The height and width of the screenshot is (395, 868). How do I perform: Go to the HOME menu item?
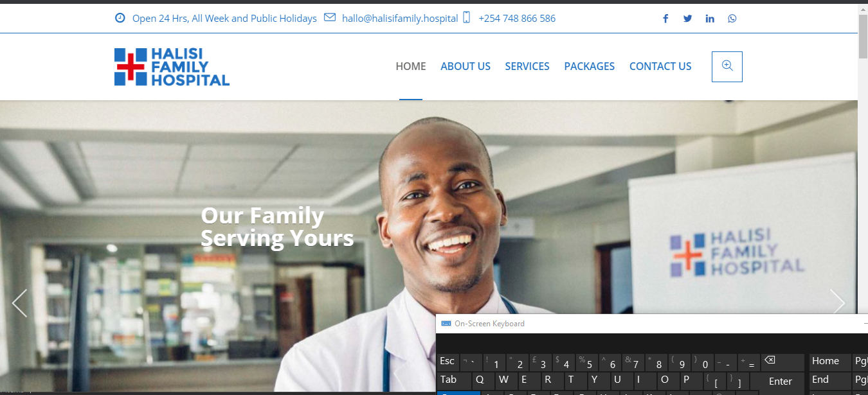[410, 66]
